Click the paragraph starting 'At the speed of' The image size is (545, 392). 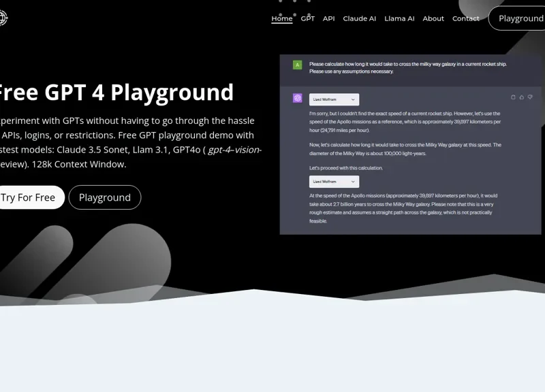pyautogui.click(x=403, y=208)
